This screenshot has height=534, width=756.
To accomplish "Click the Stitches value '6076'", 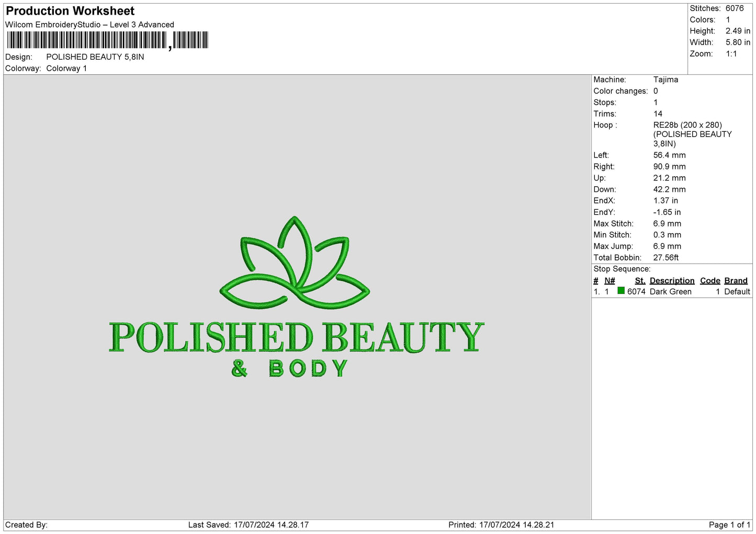I will (x=735, y=8).
